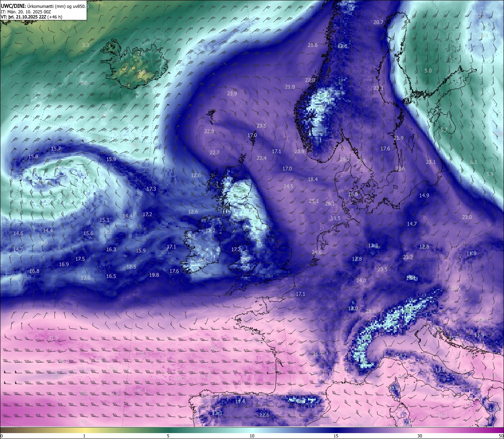Click the value 17.5 on the map
The height and width of the screenshot is (439, 504).
[80, 259]
